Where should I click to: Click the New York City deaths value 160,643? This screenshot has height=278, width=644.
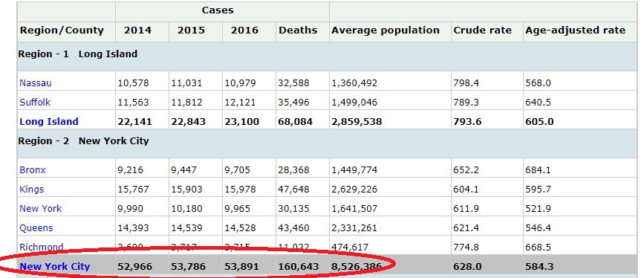pyautogui.click(x=299, y=267)
